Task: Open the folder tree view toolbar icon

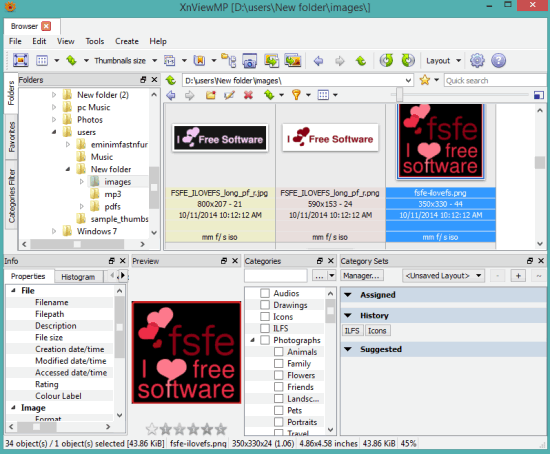Action: click(229, 60)
